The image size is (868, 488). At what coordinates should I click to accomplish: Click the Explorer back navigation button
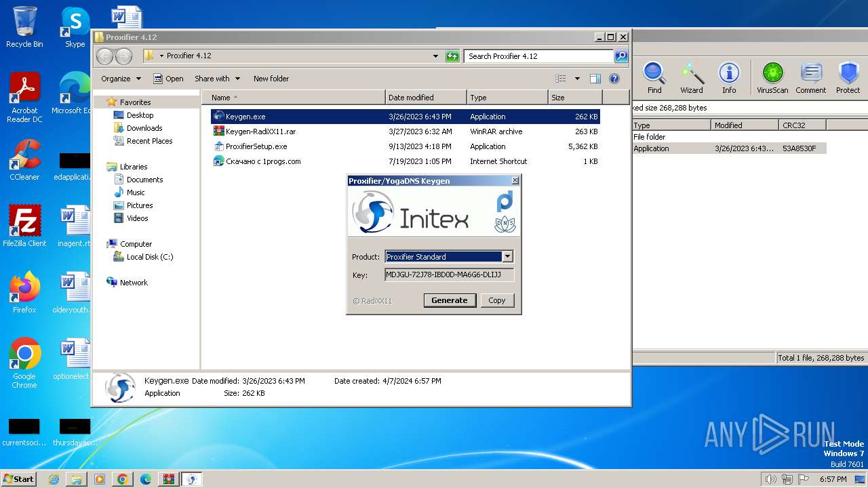[x=104, y=56]
